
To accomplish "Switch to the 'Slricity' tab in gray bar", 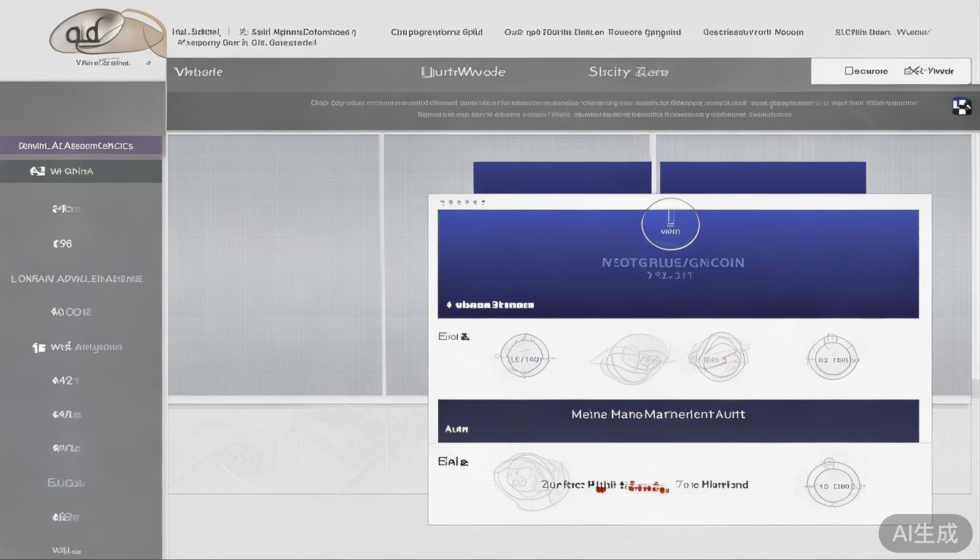I will click(628, 72).
